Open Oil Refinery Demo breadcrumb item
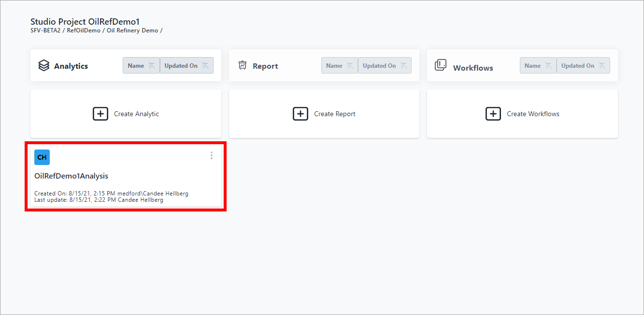The width and height of the screenshot is (644, 315). click(x=132, y=30)
